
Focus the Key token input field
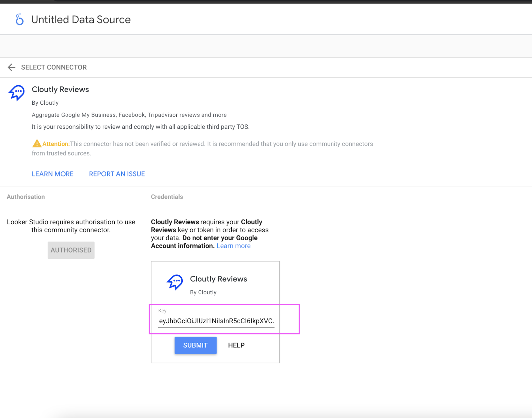[x=216, y=321]
